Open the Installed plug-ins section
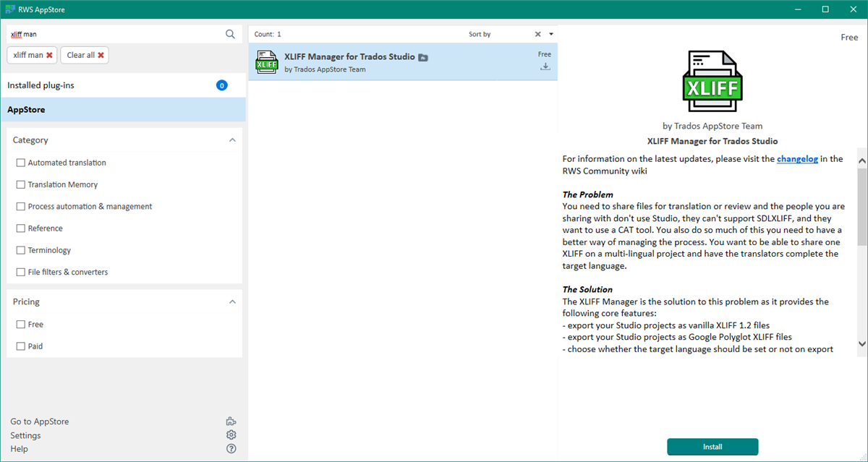The width and height of the screenshot is (868, 462). click(123, 85)
